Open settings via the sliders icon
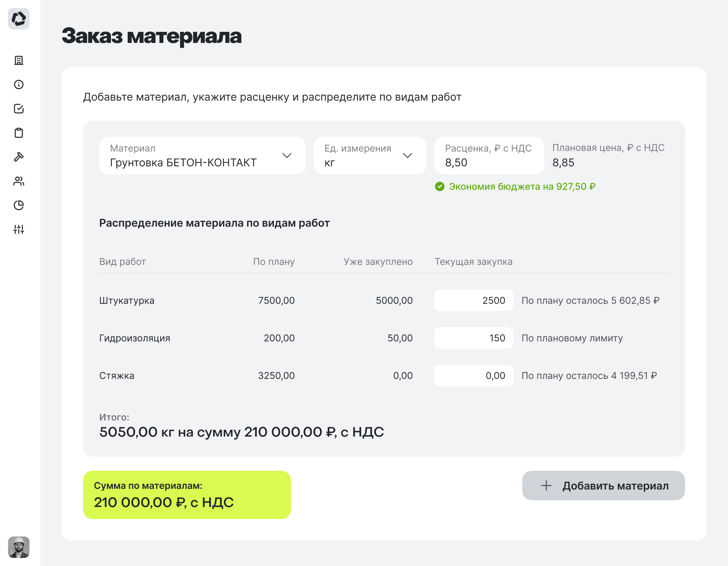The width and height of the screenshot is (728, 566). click(19, 230)
